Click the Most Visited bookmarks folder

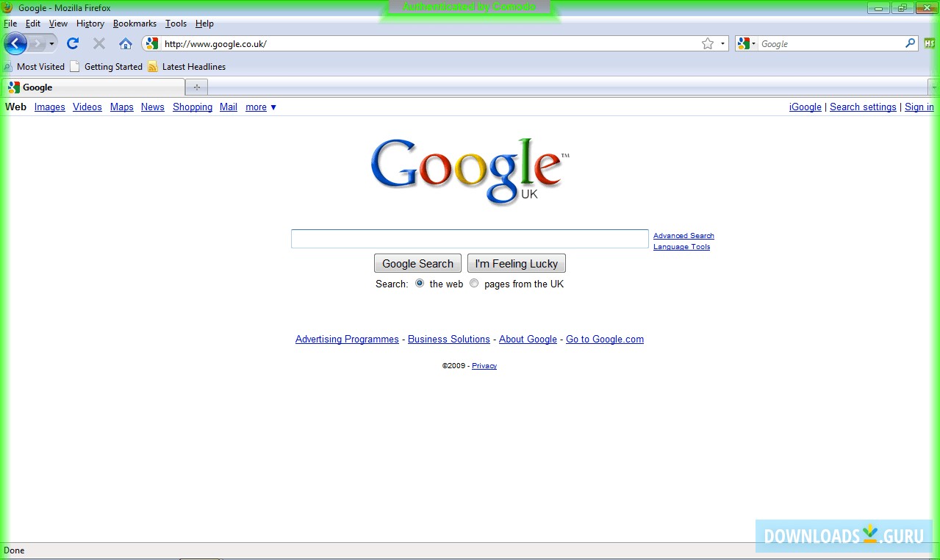pos(34,66)
